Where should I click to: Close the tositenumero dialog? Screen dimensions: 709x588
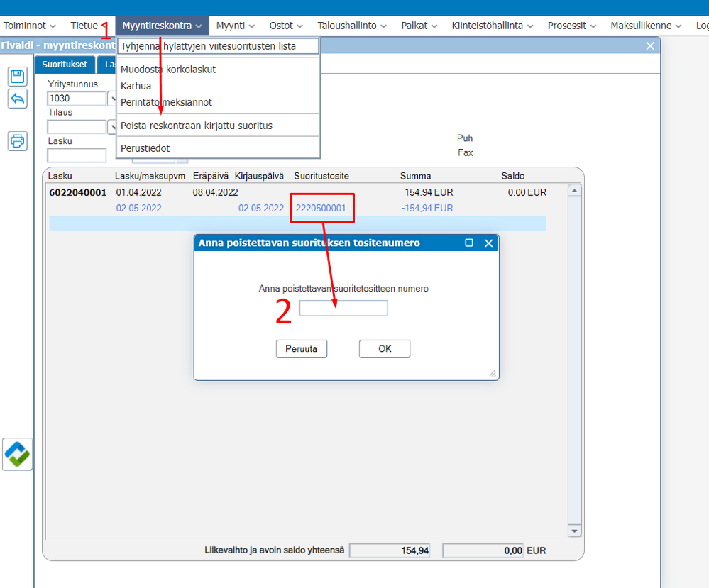[489, 243]
